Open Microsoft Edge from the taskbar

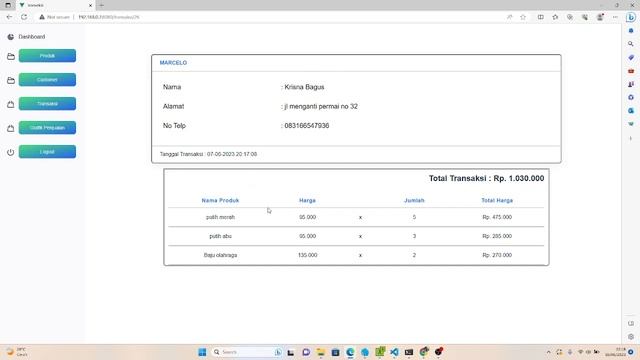(350, 352)
